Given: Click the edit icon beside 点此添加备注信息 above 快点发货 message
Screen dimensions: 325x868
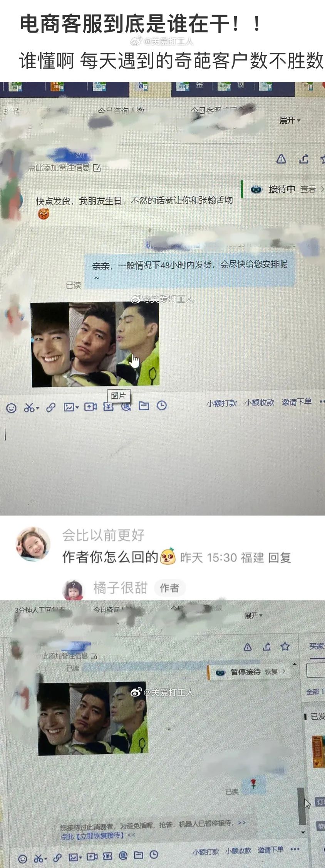Looking at the screenshot, I should (x=97, y=168).
